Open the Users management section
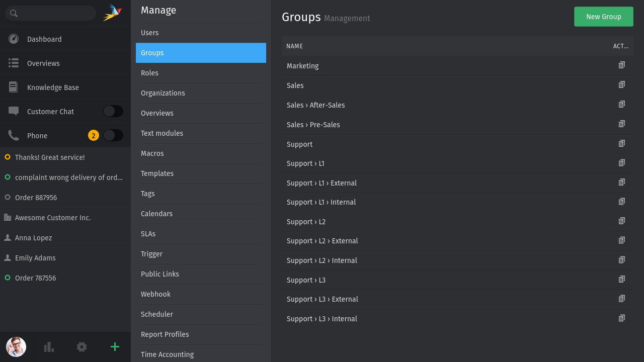644x362 pixels. pos(149,33)
